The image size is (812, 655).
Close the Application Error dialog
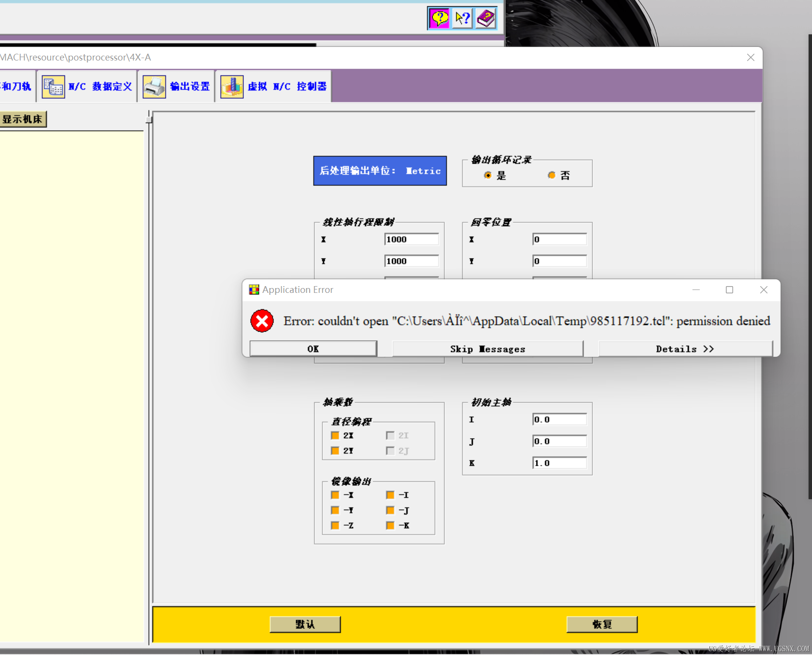tap(764, 289)
